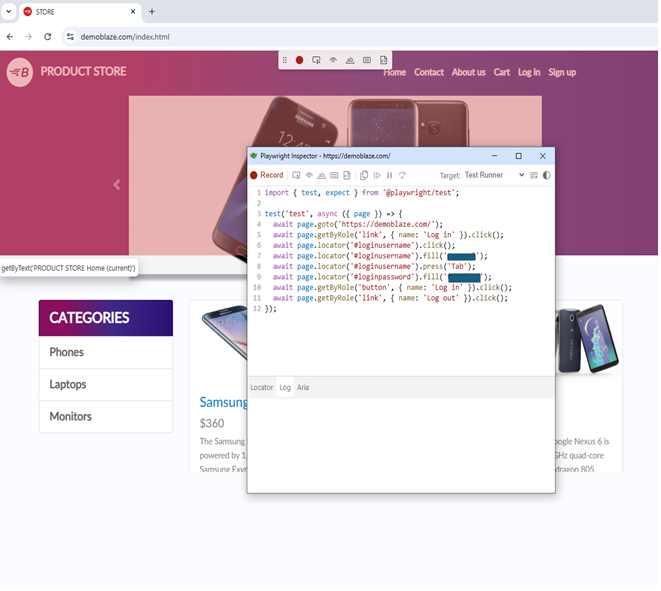The height and width of the screenshot is (591, 661).
Task: Close the STORE browser tab
Action: tap(133, 11)
